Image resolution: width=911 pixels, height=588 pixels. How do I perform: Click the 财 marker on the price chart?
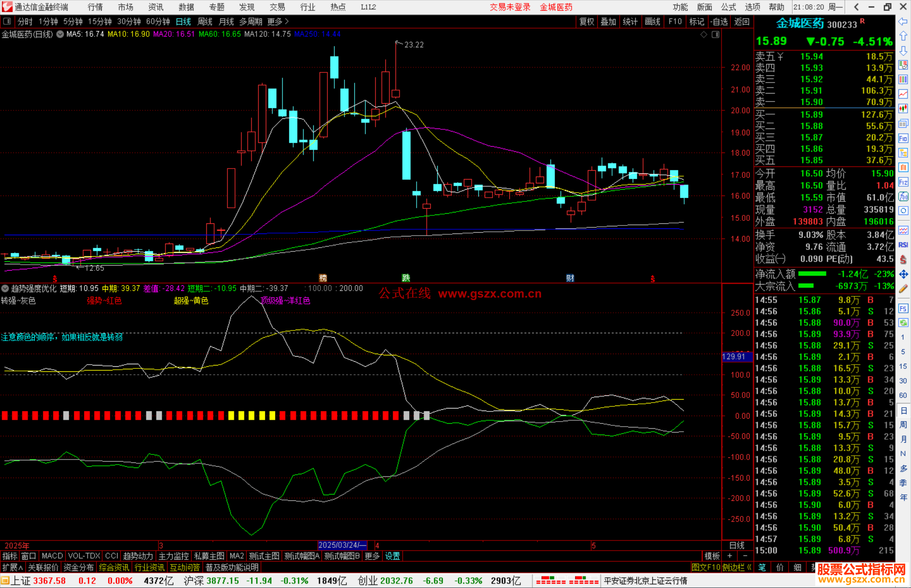[x=570, y=278]
